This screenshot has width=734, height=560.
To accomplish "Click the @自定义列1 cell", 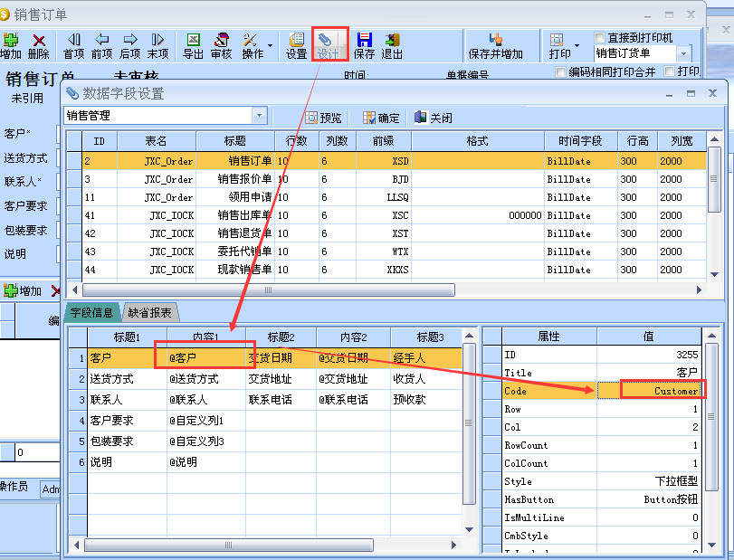I will [x=206, y=421].
